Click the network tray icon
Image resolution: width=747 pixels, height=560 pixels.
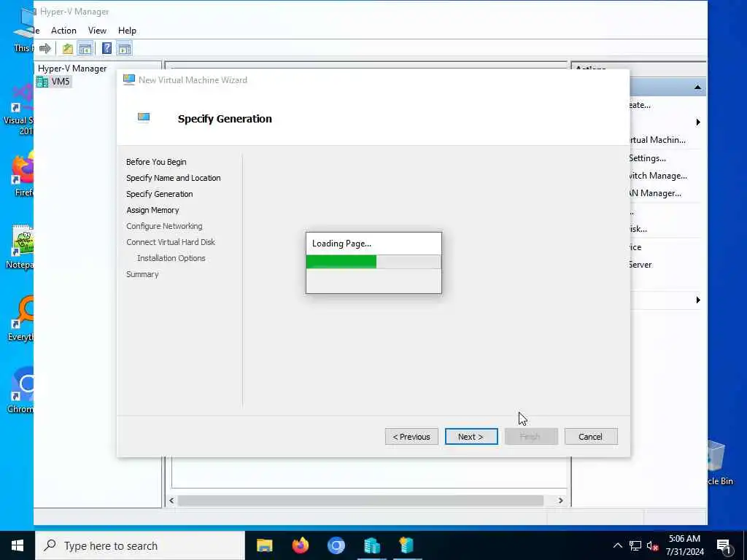pyautogui.click(x=635, y=545)
